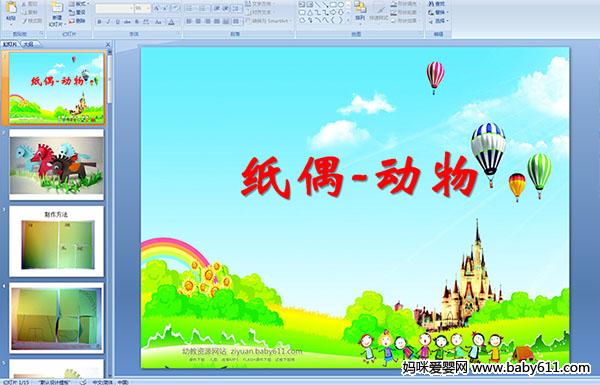Expand the font name combo box
Viewport: 600px width, 385px height.
pos(131,8)
